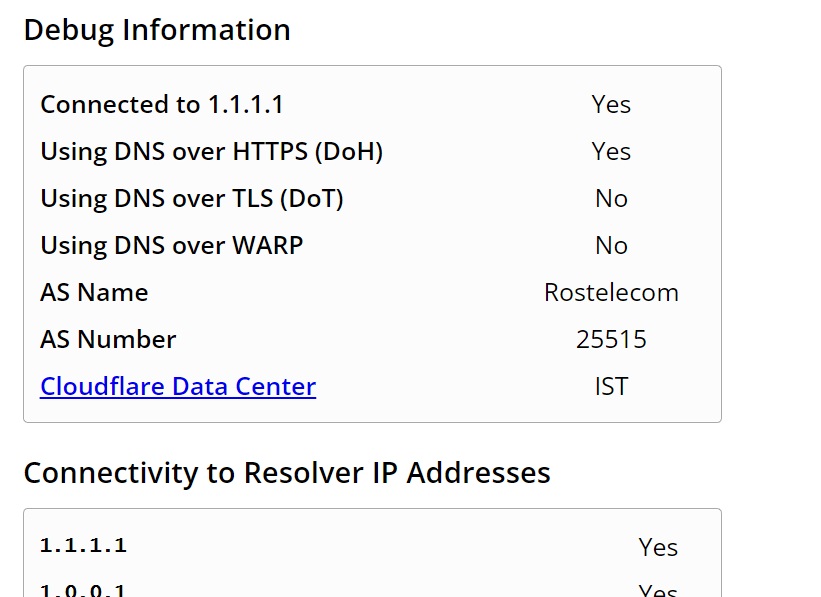Click the Using DNS over WARP label
Screen dimensions: 821x597
point(172,245)
